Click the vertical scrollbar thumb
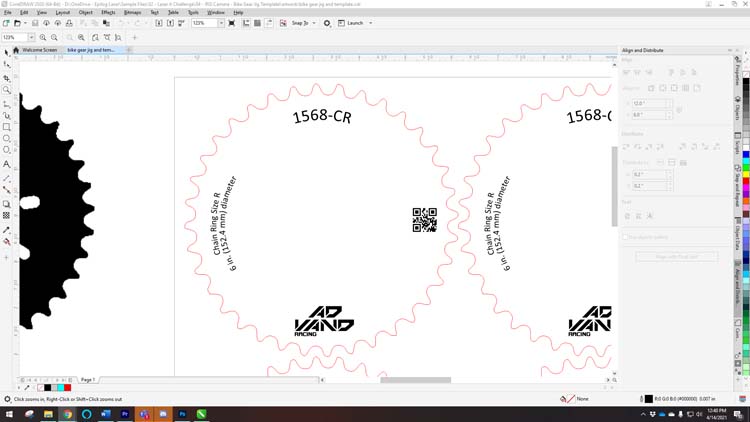The width and height of the screenshot is (750, 422). [x=614, y=187]
